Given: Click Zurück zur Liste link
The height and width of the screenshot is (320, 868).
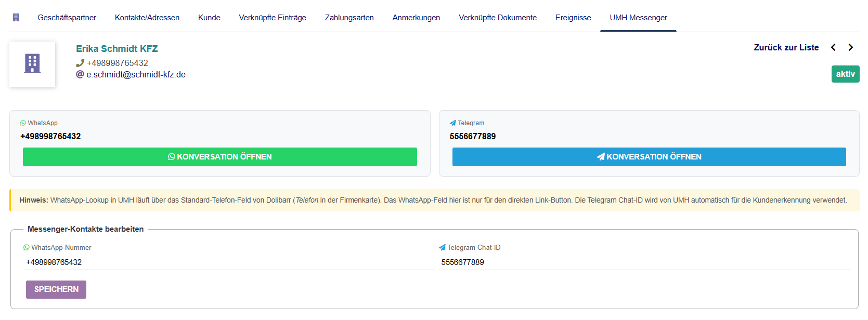Looking at the screenshot, I should [x=786, y=47].
